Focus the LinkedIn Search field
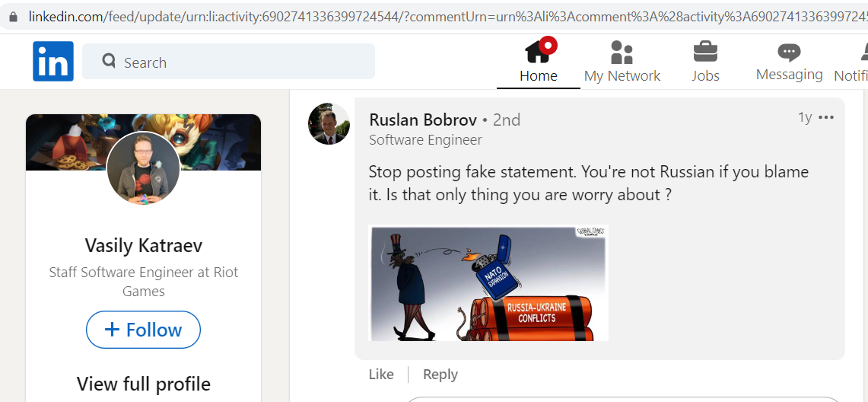 pyautogui.click(x=229, y=62)
